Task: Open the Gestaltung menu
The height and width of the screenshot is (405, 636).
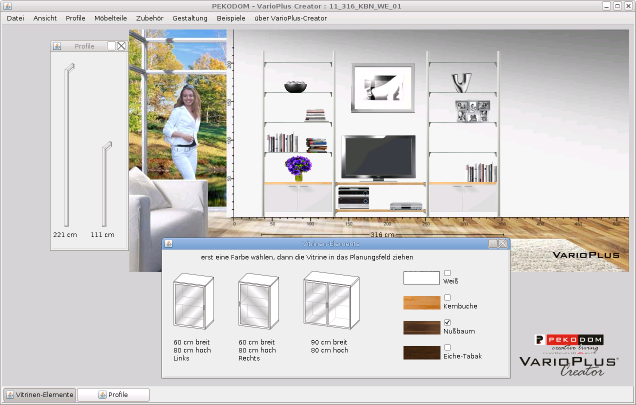Action: pos(190,18)
